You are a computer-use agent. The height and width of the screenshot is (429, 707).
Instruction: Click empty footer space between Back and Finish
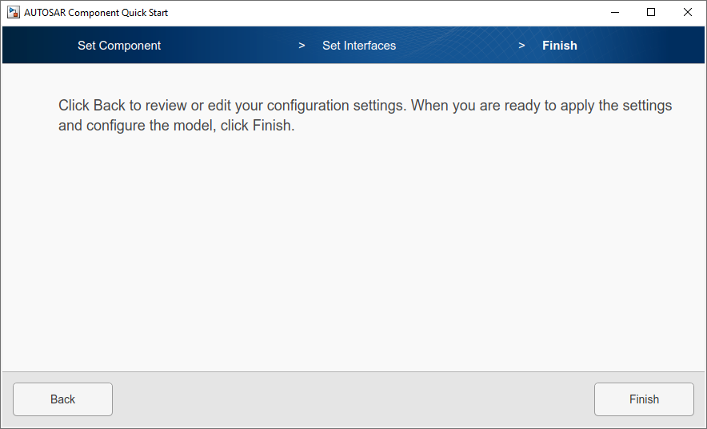(x=350, y=399)
